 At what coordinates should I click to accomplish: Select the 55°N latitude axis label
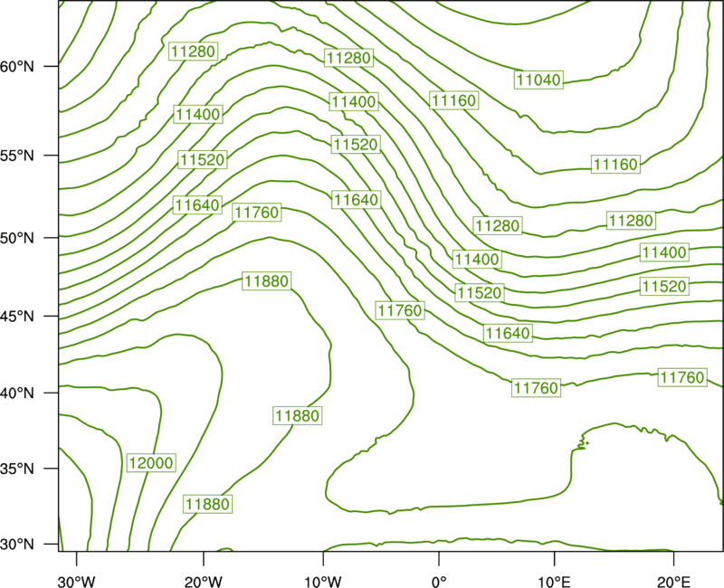(x=17, y=156)
